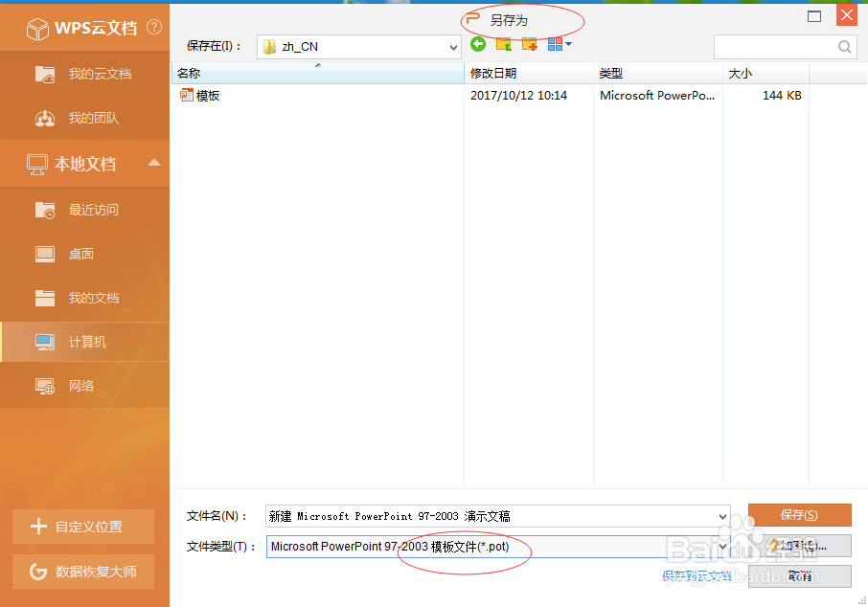Collapse the 本地文档 section arrow
This screenshot has height=607, width=868.
pyautogui.click(x=154, y=163)
